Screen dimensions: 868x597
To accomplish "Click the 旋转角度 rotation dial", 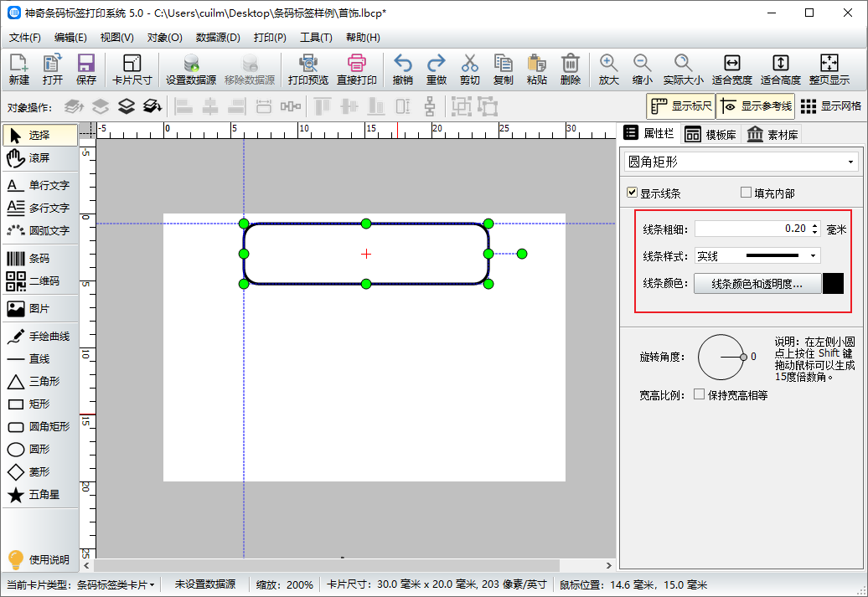I will tap(721, 357).
